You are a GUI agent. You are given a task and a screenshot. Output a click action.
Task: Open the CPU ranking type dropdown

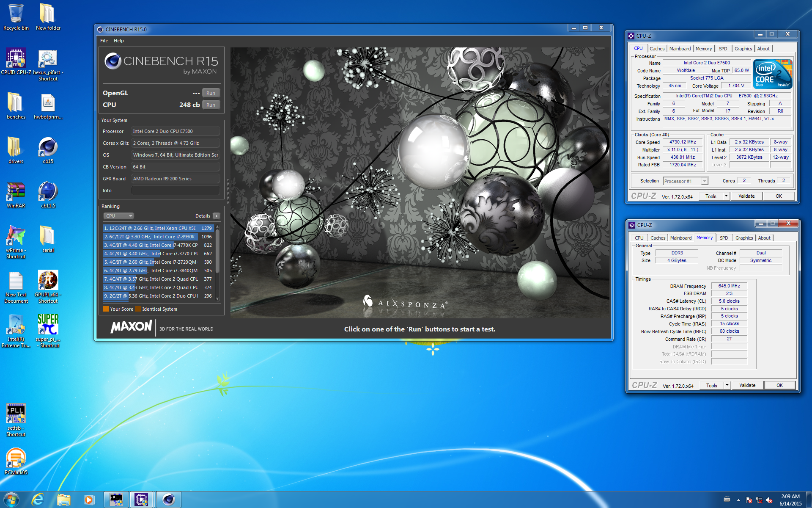[119, 216]
